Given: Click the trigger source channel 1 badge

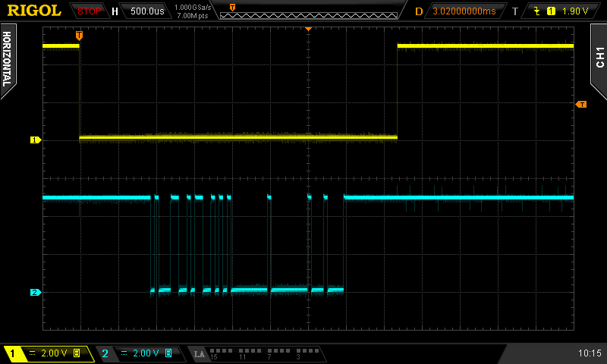Looking at the screenshot, I should pyautogui.click(x=551, y=11).
